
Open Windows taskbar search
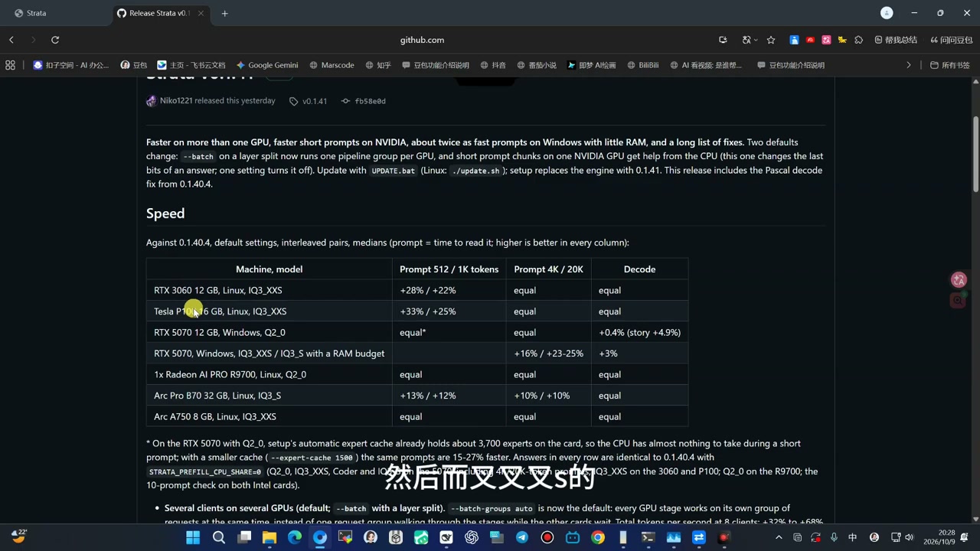[218, 537]
